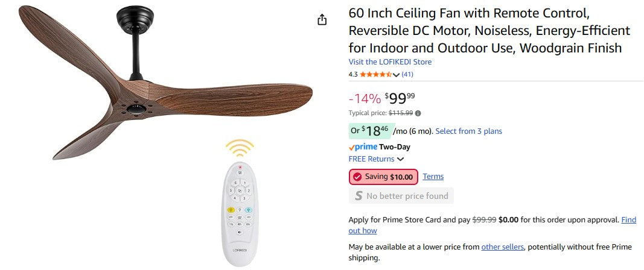Click the red checkmark icon in Saving badge
644x270 pixels.
357,177
